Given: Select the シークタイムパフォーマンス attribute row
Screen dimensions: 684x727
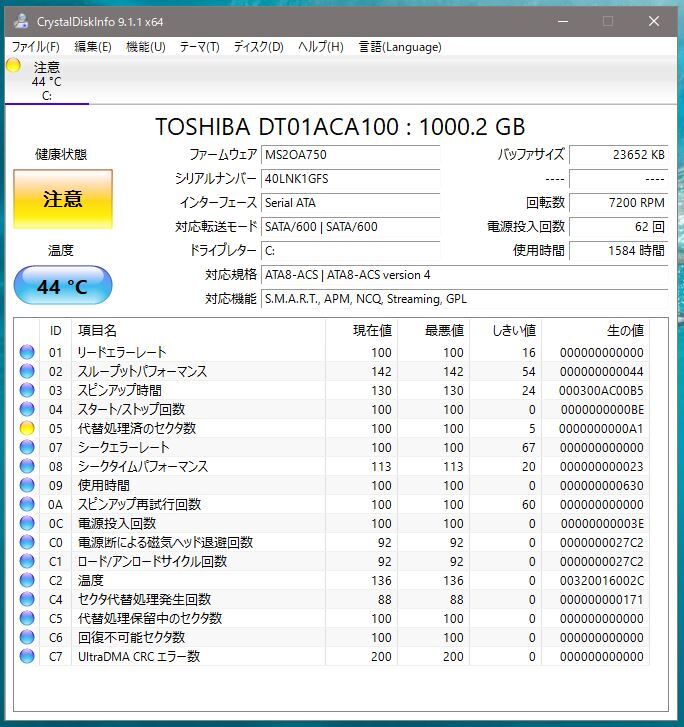Looking at the screenshot, I should (332, 466).
